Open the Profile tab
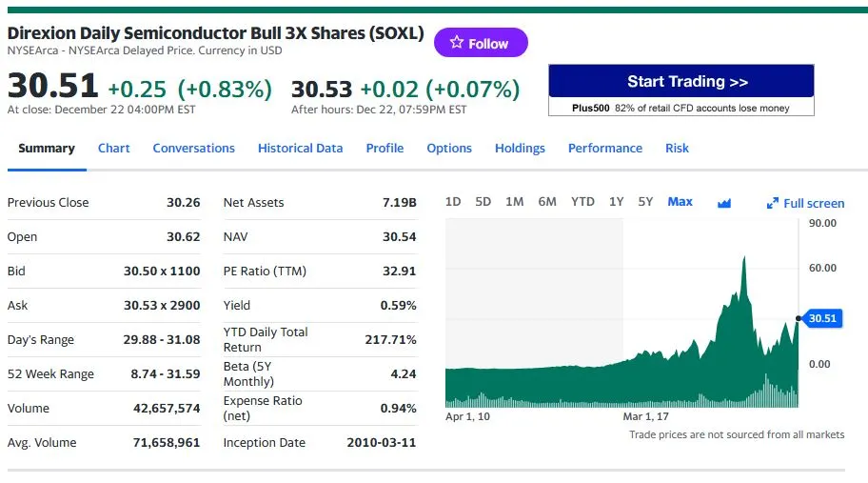 coord(385,149)
